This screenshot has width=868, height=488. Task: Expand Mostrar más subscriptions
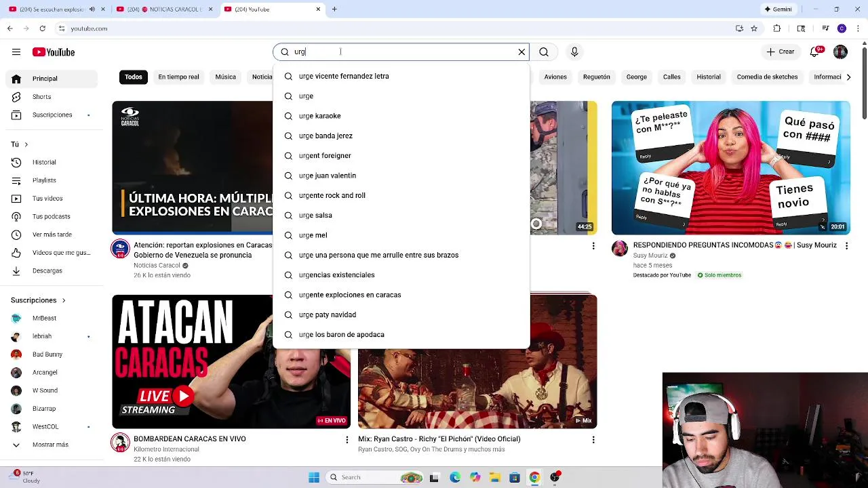pos(49,445)
